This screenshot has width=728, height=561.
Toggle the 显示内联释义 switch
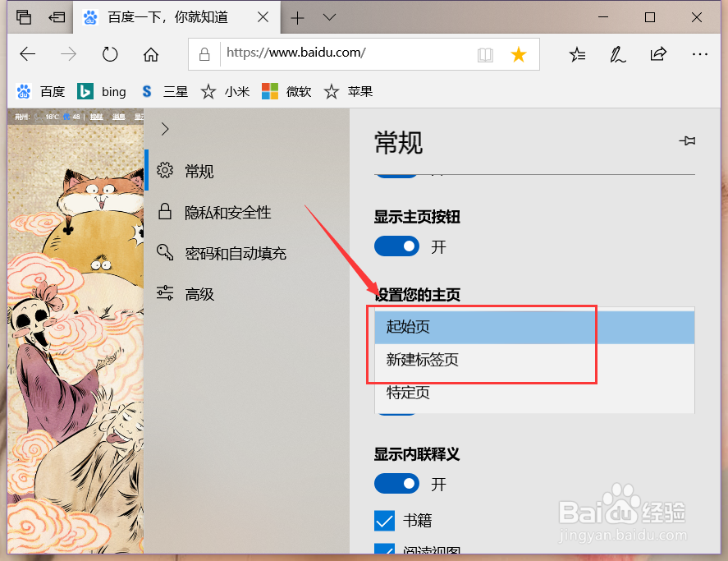(396, 484)
